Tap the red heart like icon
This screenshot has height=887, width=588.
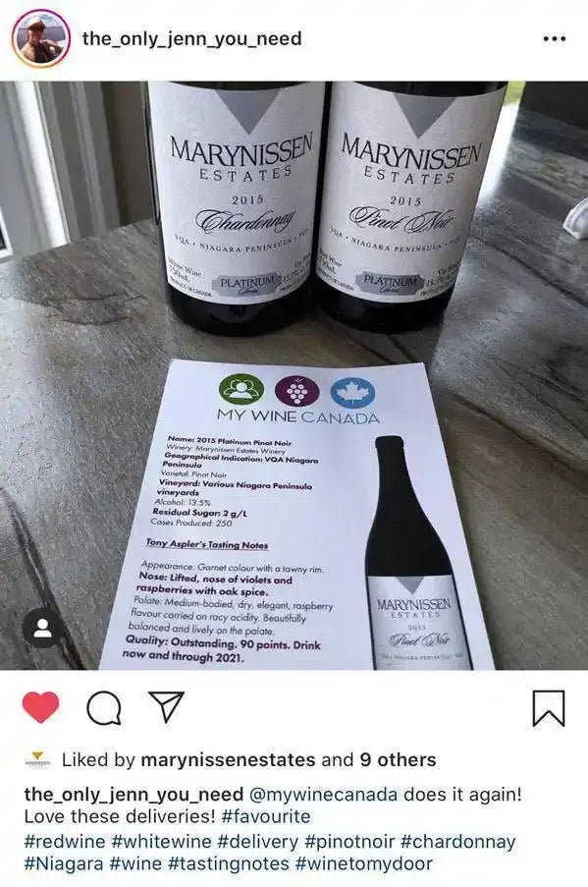point(40,707)
